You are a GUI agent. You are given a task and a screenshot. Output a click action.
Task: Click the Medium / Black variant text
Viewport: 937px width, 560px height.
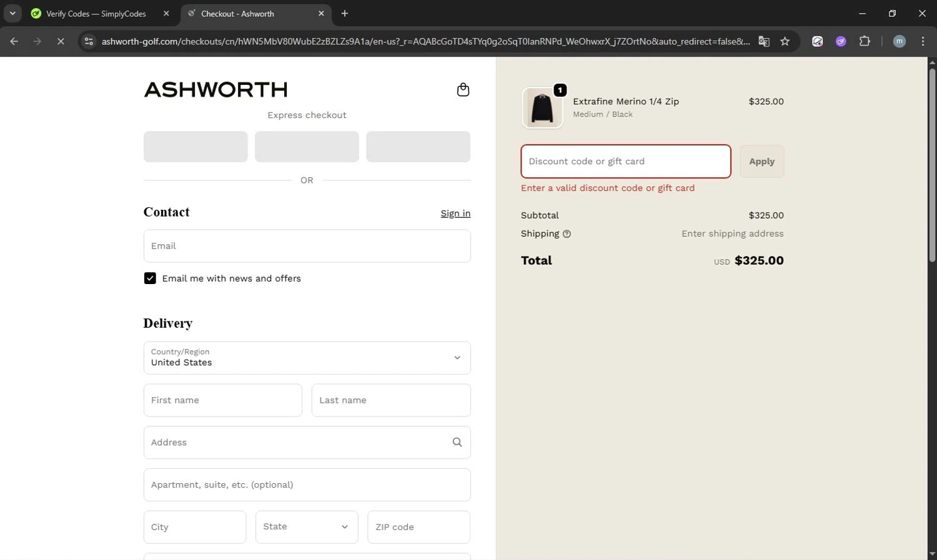tap(603, 114)
